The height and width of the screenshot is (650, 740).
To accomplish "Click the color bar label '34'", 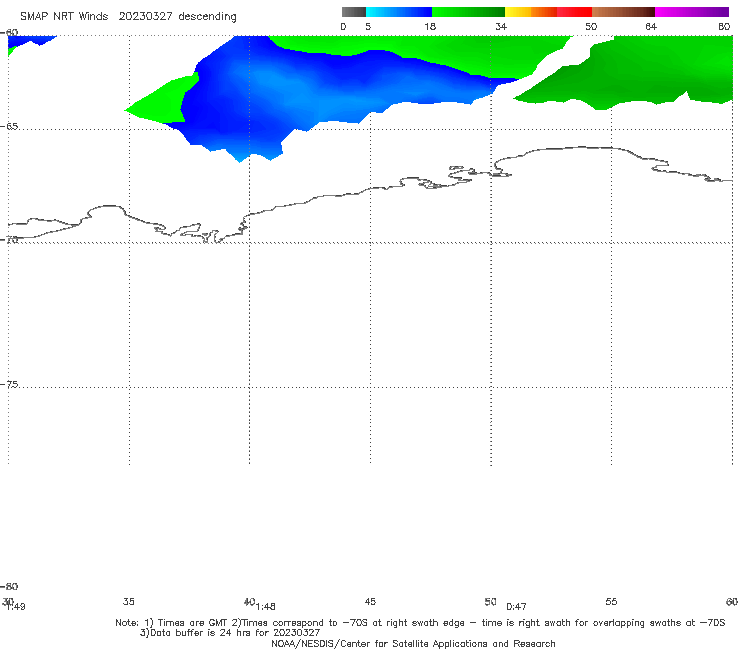I will pyautogui.click(x=501, y=27).
